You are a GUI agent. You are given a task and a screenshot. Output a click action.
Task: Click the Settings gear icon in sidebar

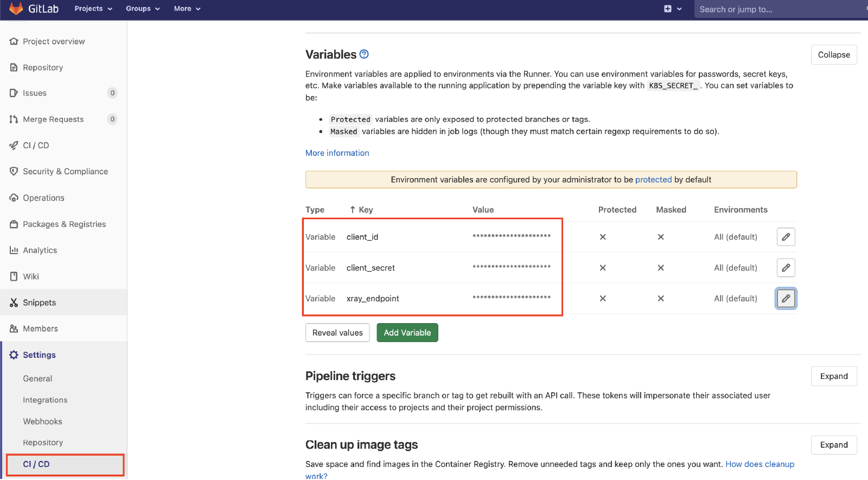click(x=14, y=355)
